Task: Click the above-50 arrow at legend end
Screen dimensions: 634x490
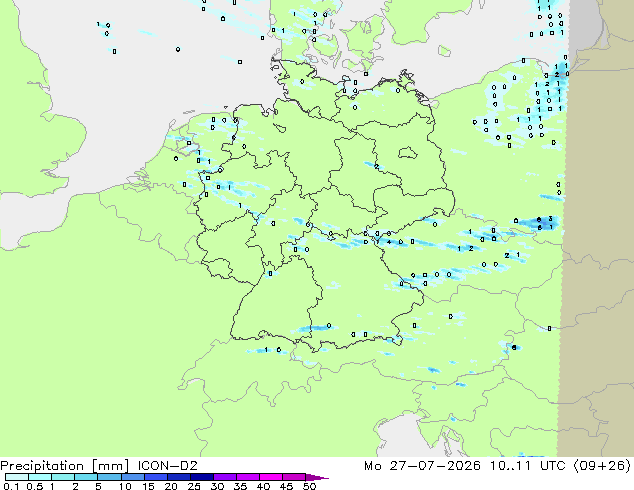Action: pyautogui.click(x=317, y=477)
